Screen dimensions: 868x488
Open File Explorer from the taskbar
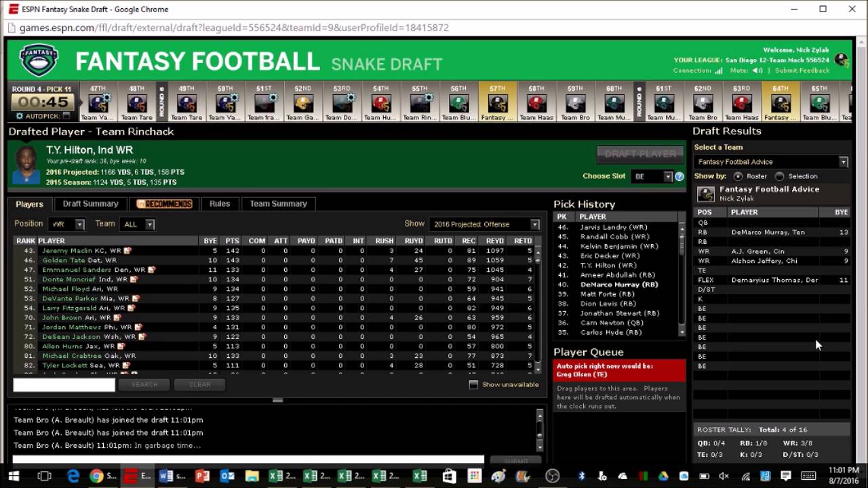[x=252, y=476]
